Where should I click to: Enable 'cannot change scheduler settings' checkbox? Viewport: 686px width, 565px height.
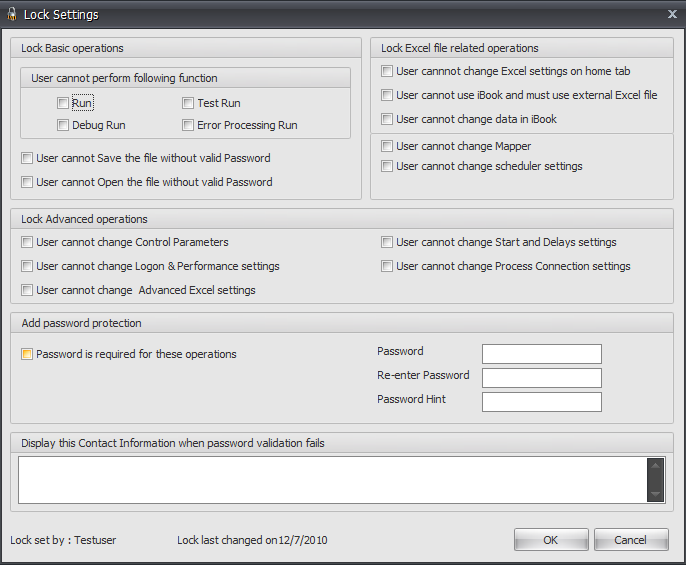point(387,166)
